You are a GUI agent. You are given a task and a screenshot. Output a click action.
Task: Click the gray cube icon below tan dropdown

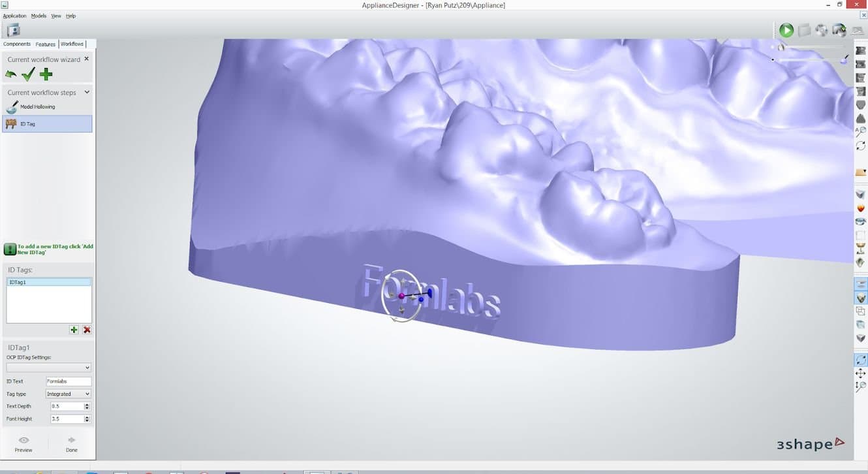click(861, 195)
